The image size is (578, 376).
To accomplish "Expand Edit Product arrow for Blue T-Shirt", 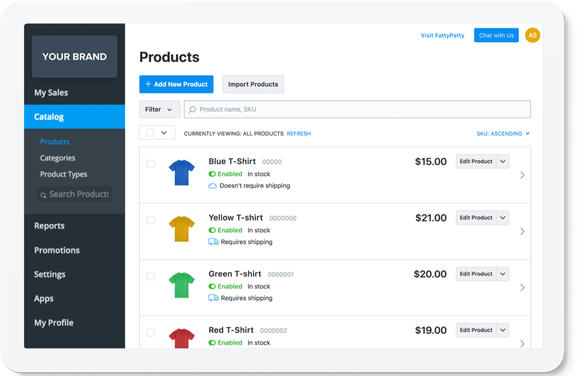I will (x=503, y=161).
